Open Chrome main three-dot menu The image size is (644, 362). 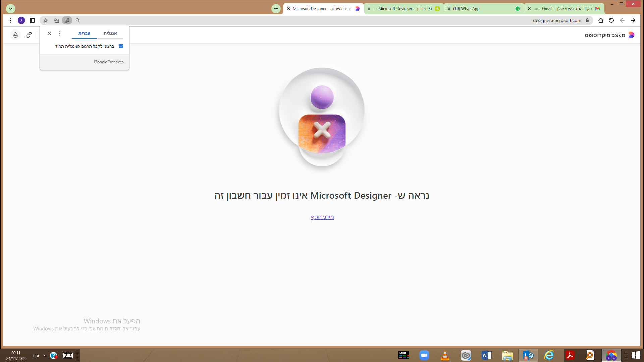pos(11,20)
